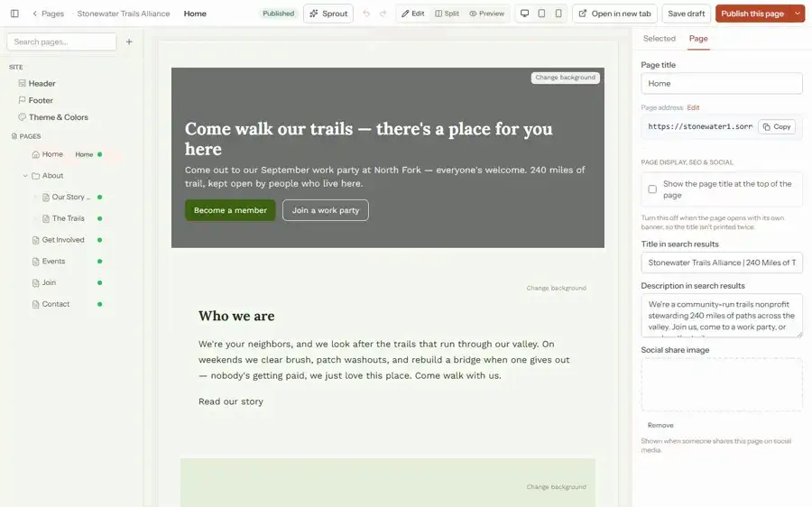The height and width of the screenshot is (507, 812).
Task: Click the undo arrow icon
Action: (x=366, y=14)
